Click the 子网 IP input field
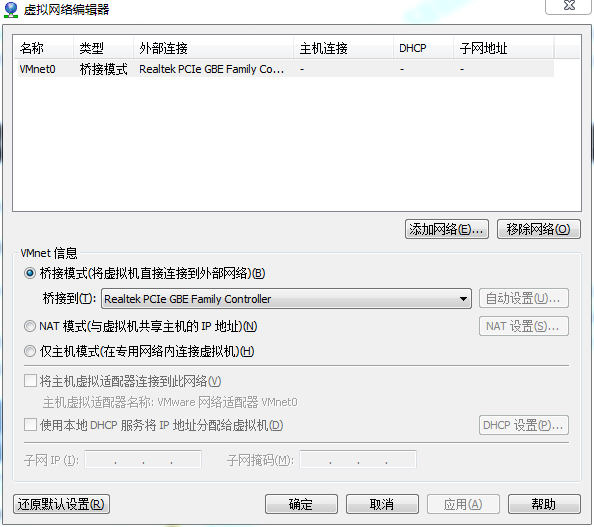The height and width of the screenshot is (527, 594). [143, 460]
